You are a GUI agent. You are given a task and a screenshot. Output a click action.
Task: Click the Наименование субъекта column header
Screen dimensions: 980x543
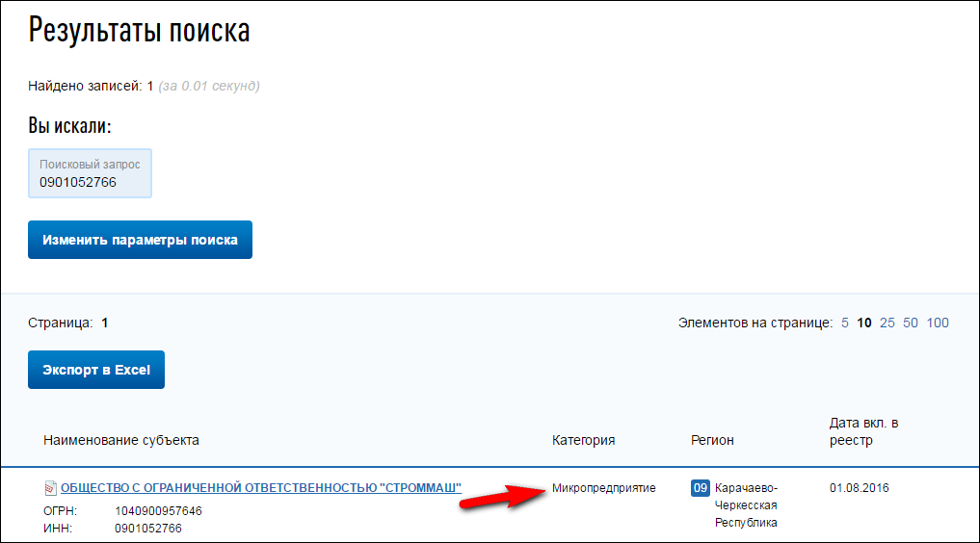pyautogui.click(x=121, y=440)
